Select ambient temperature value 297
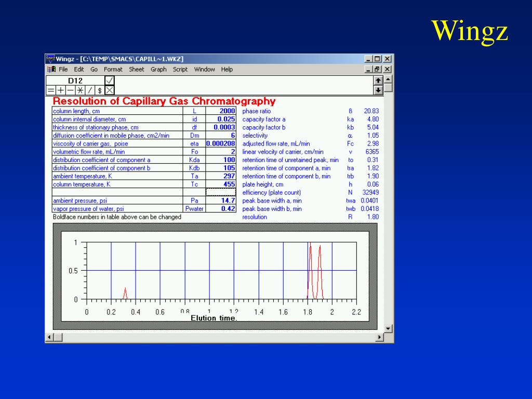 click(220, 176)
